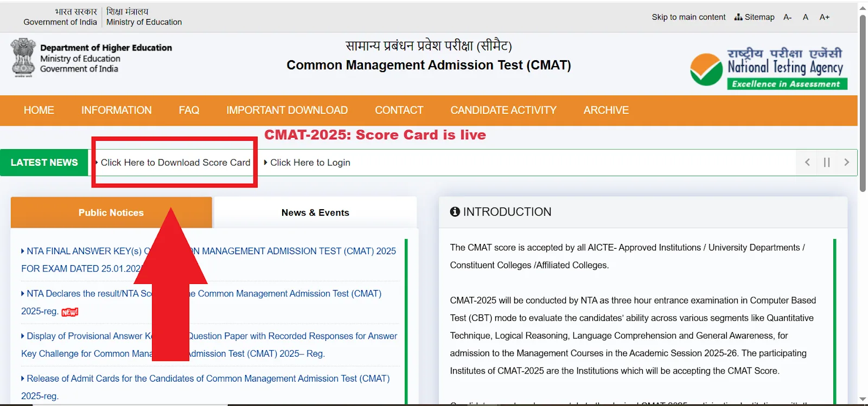Reset font size with plain A button
Image resolution: width=868 pixels, height=406 pixels.
click(806, 17)
